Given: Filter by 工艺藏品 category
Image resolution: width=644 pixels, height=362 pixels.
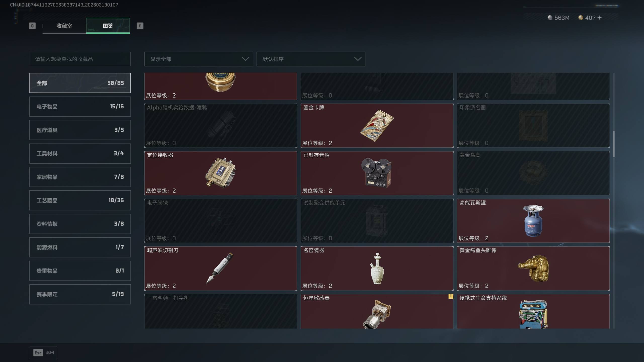Looking at the screenshot, I should (x=80, y=200).
